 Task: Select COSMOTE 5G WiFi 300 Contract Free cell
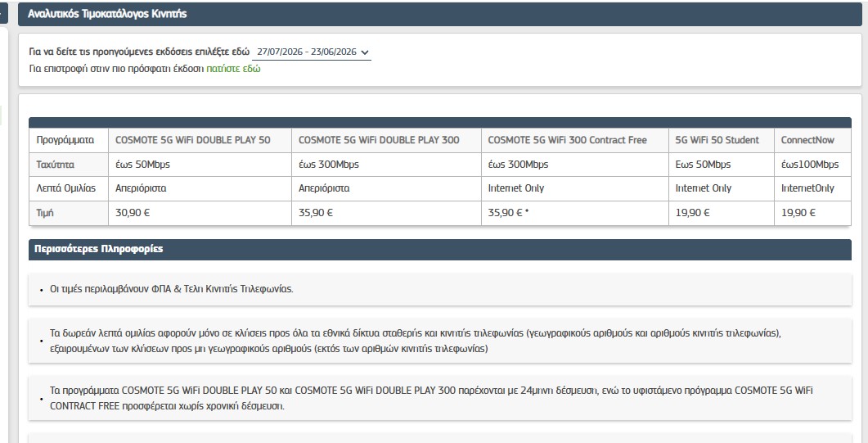point(575,140)
